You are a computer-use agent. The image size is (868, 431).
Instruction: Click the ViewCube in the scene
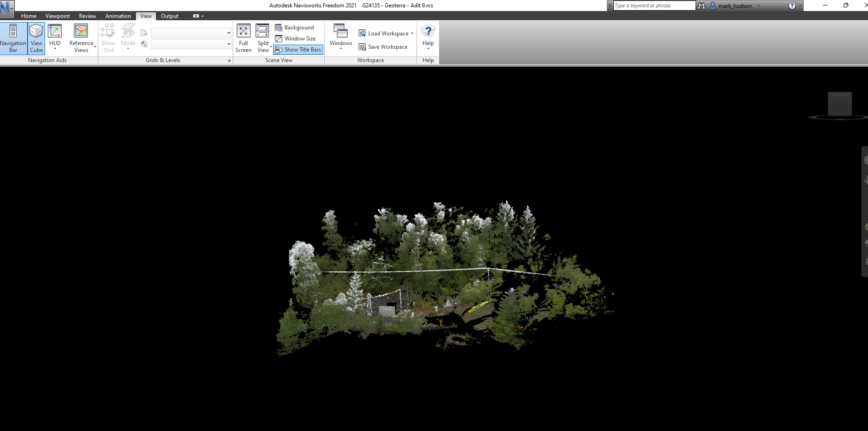coord(839,104)
